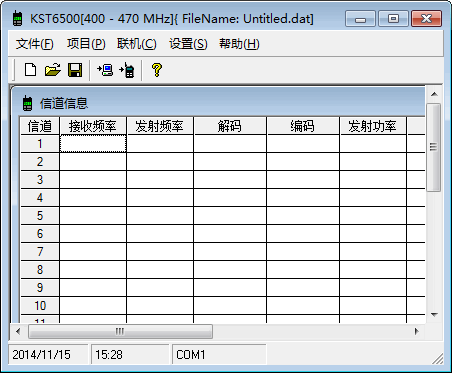
Task: Minimize the KST6500 window
Action: point(360,18)
